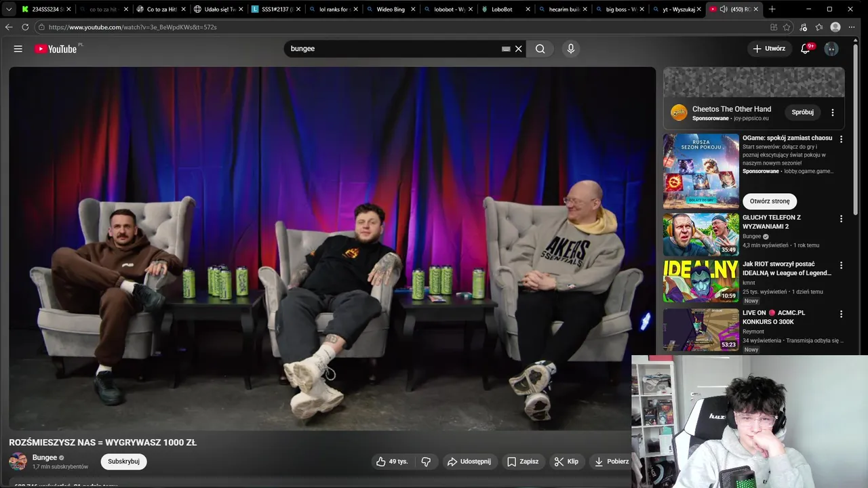Click the video player to pause
This screenshot has width=868, height=488.
(332, 248)
